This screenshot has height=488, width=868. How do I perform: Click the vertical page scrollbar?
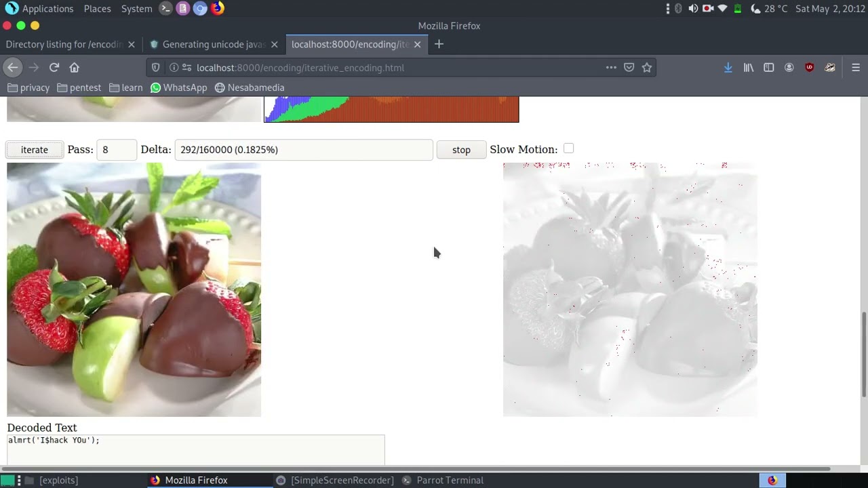pyautogui.click(x=863, y=354)
